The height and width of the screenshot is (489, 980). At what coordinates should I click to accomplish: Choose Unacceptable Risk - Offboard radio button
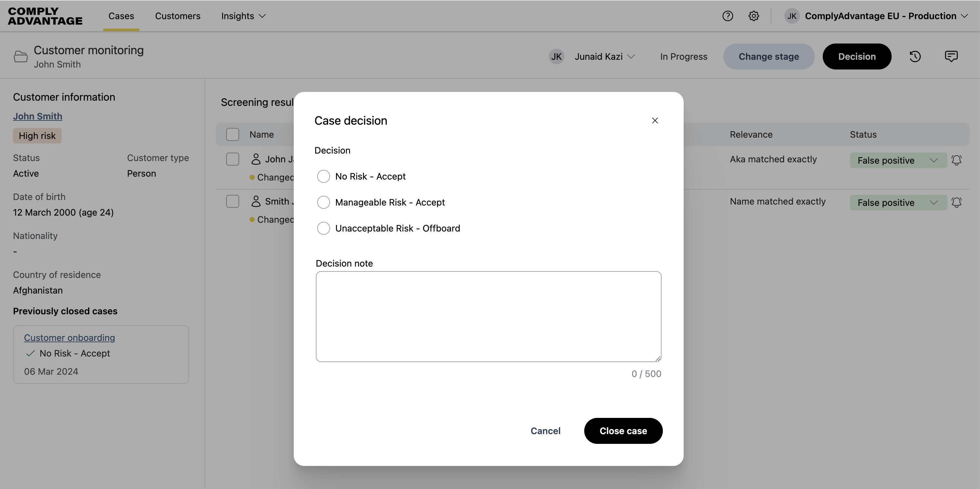323,228
